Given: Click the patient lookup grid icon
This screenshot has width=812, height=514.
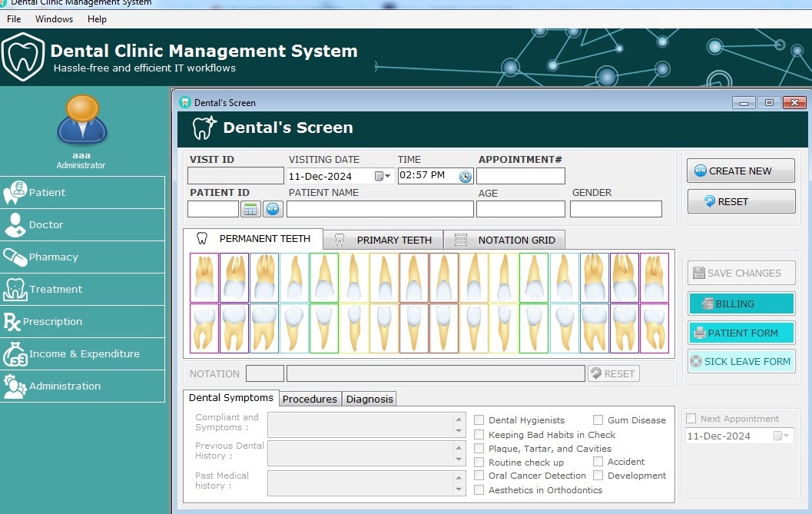Looking at the screenshot, I should [x=250, y=209].
